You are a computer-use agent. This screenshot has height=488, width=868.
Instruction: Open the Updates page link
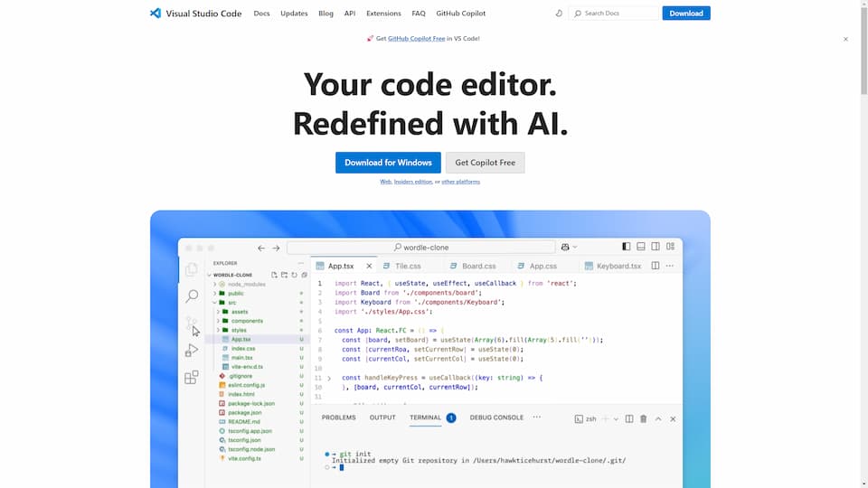point(294,14)
